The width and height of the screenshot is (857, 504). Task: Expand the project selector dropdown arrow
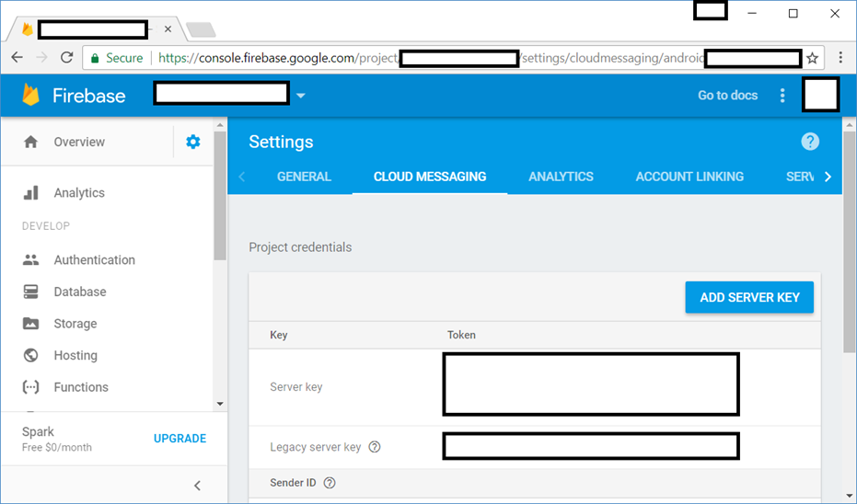301,96
